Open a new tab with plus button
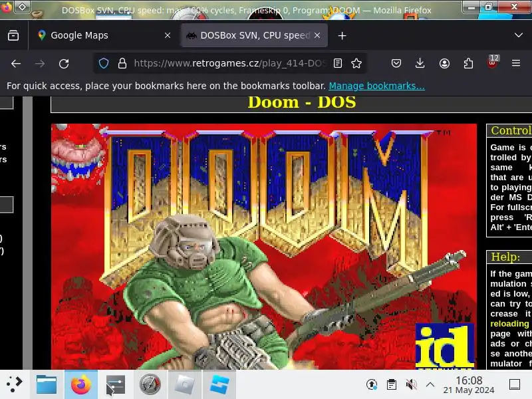 pos(342,36)
